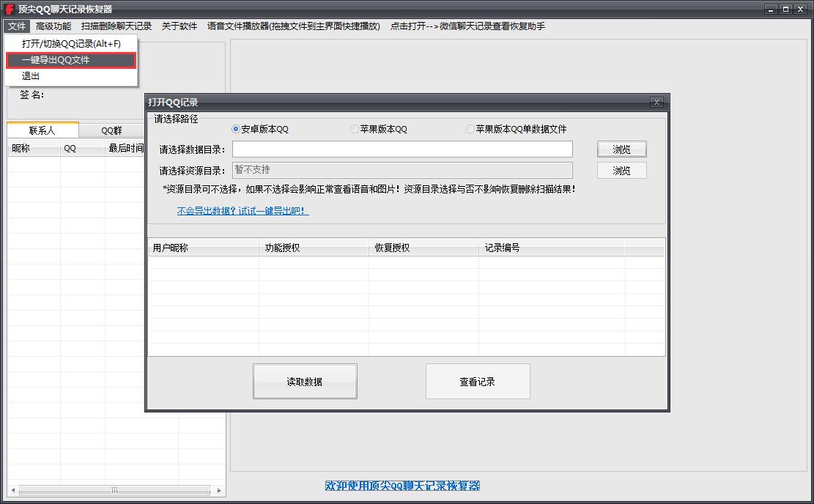814x504 pixels.
Task: Open the 扫描删除聊天记录 menu
Action: pyautogui.click(x=116, y=26)
